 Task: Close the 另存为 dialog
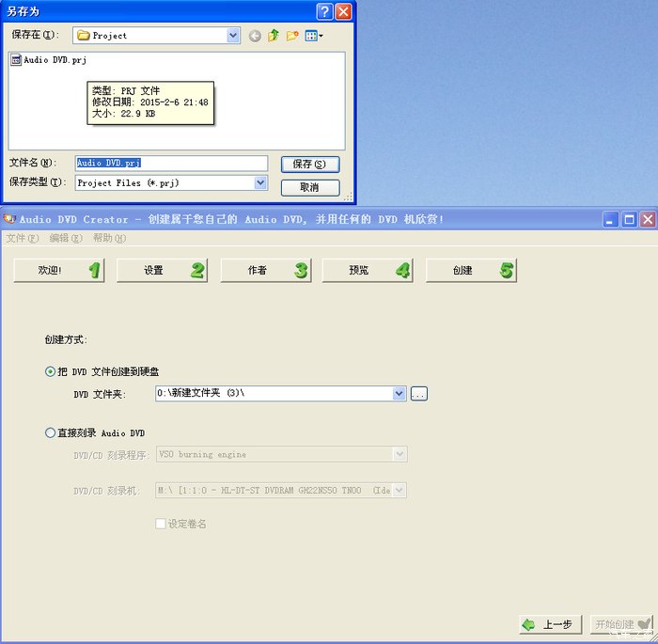point(343,11)
